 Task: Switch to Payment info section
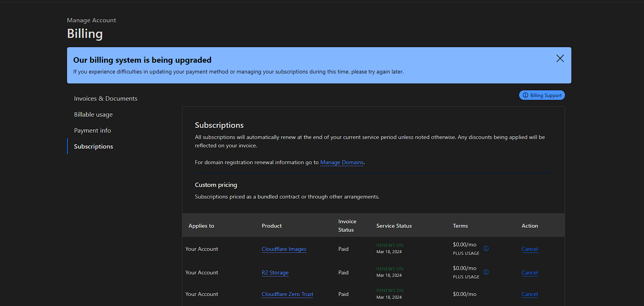[93, 131]
